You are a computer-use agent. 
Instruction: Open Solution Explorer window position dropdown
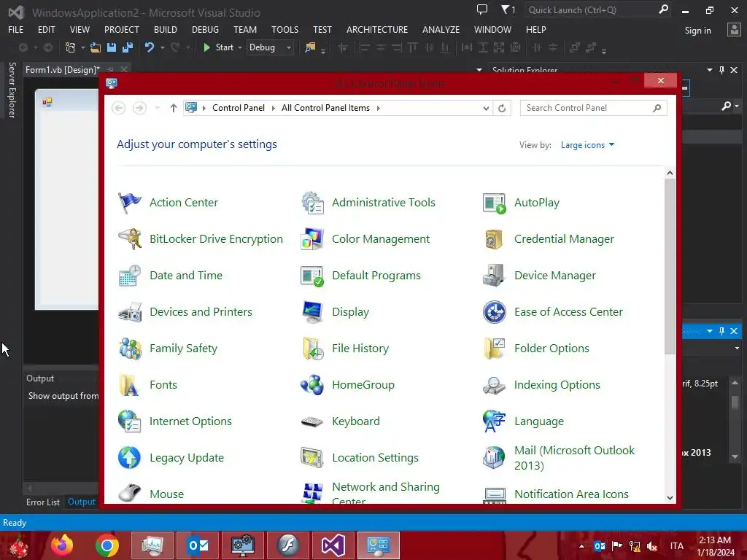[x=709, y=70]
